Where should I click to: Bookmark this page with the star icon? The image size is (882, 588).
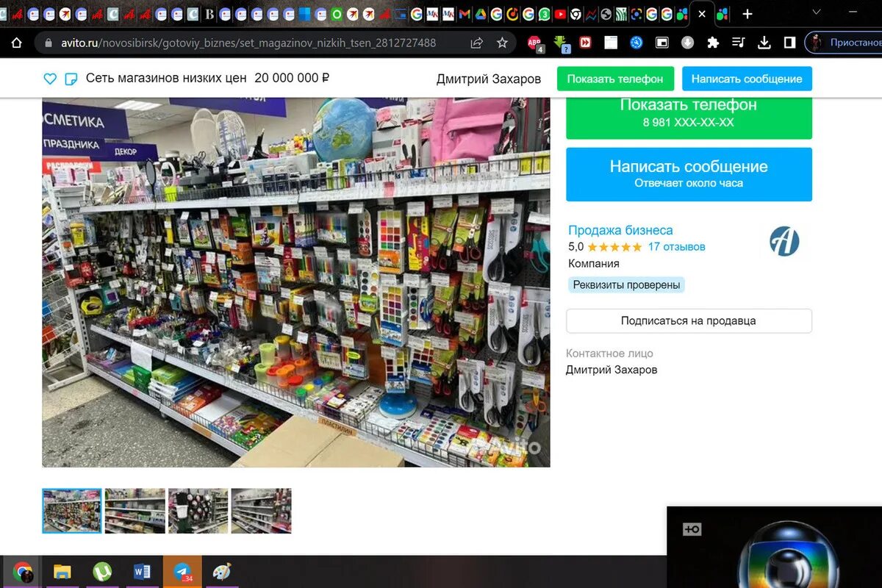point(502,43)
